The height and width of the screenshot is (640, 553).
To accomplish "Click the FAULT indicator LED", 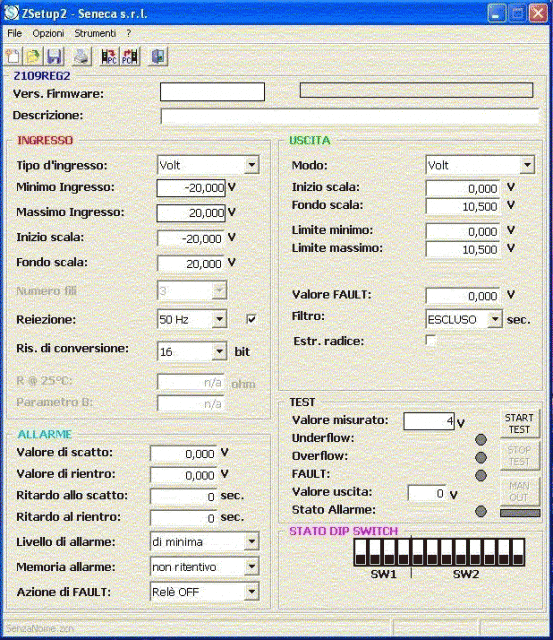I will click(481, 475).
